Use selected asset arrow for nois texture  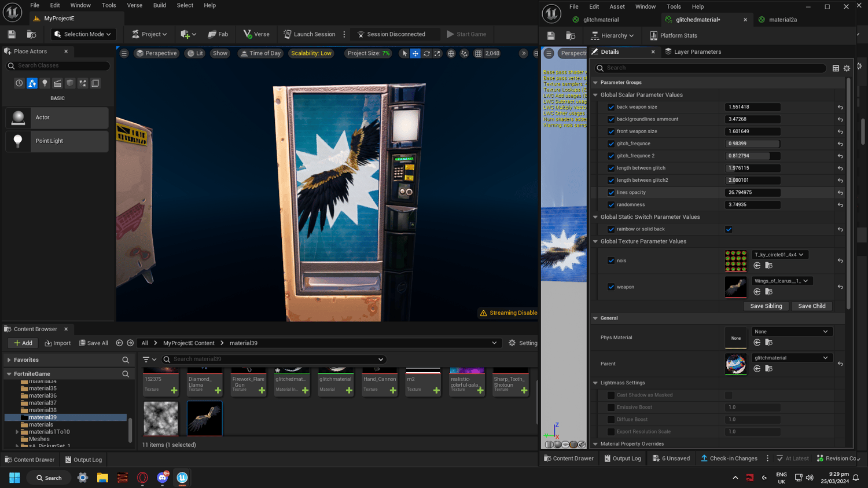point(757,266)
